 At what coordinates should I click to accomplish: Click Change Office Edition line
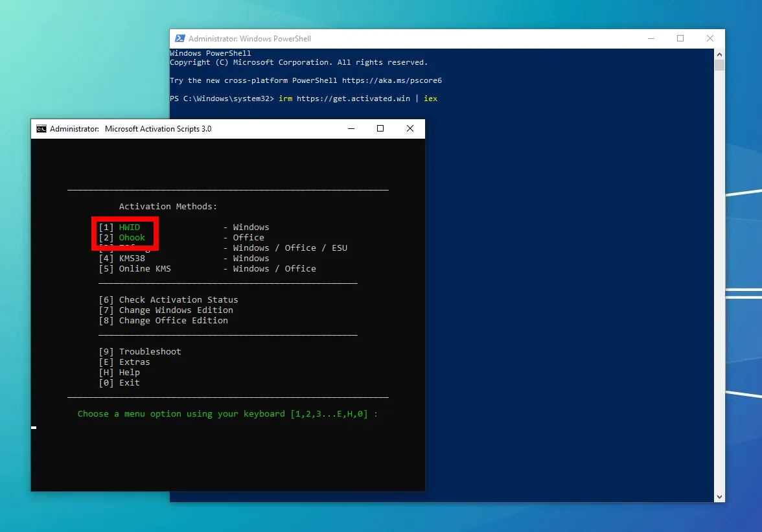click(163, 321)
